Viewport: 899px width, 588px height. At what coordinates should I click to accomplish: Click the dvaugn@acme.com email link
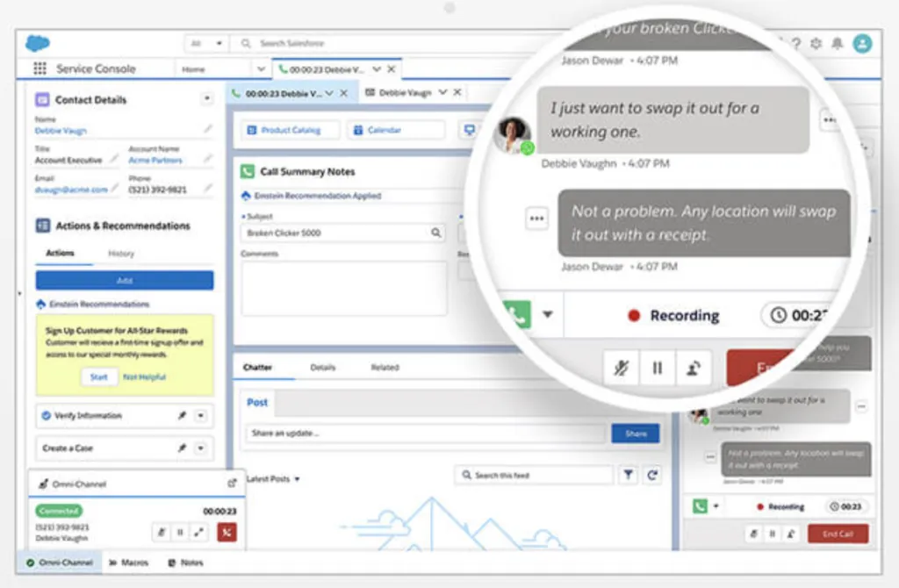pos(71,189)
